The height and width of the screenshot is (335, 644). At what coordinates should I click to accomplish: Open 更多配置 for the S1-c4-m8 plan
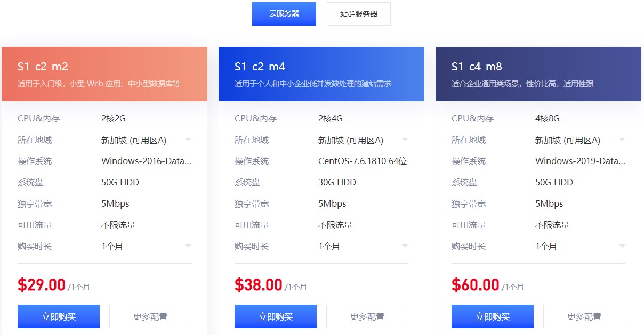[x=584, y=316]
